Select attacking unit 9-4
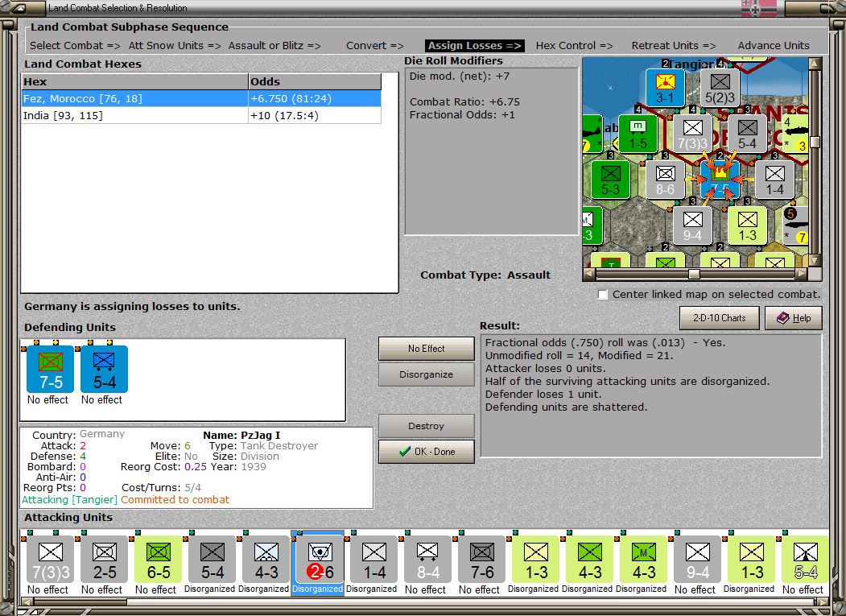 [698, 560]
